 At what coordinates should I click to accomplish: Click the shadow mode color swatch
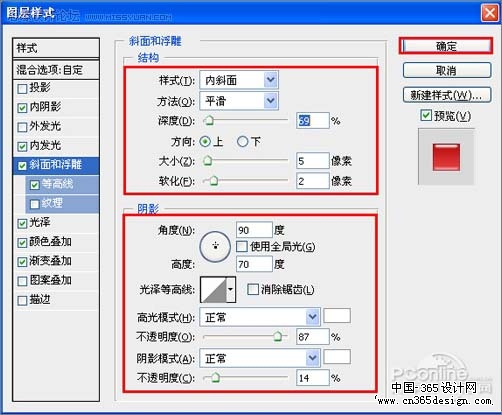click(x=337, y=357)
